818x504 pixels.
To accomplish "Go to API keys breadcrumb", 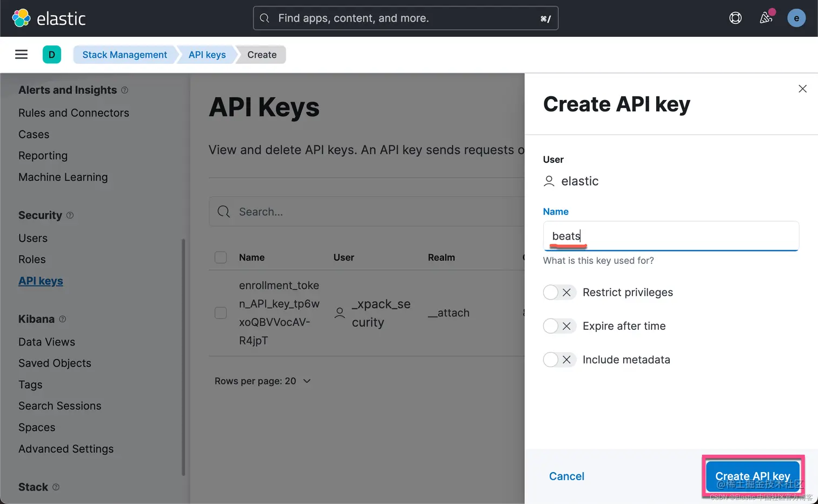I will point(207,55).
